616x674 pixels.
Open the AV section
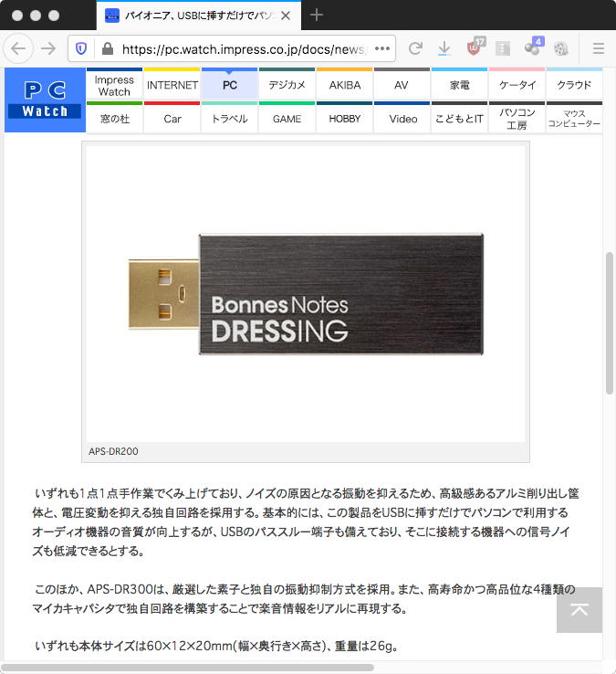pyautogui.click(x=402, y=86)
